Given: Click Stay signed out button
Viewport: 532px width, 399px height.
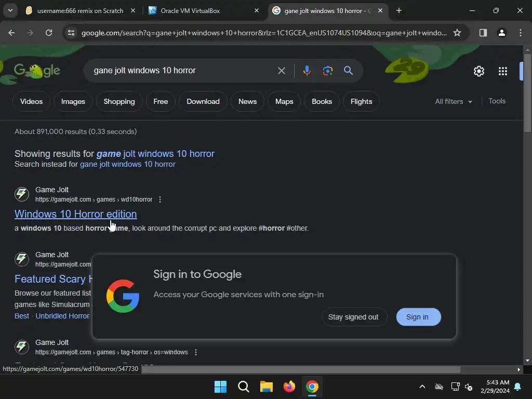Looking at the screenshot, I should pyautogui.click(x=353, y=317).
